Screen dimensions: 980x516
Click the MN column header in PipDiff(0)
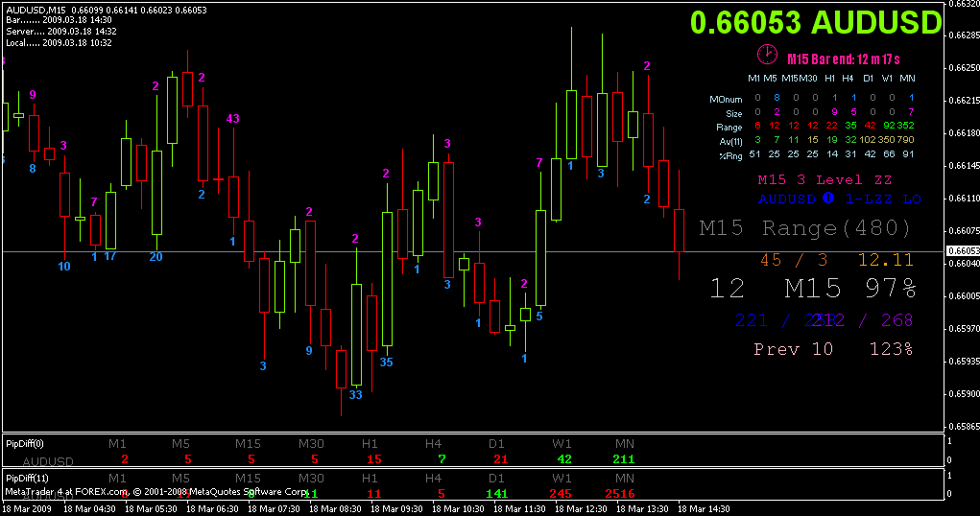pos(624,443)
